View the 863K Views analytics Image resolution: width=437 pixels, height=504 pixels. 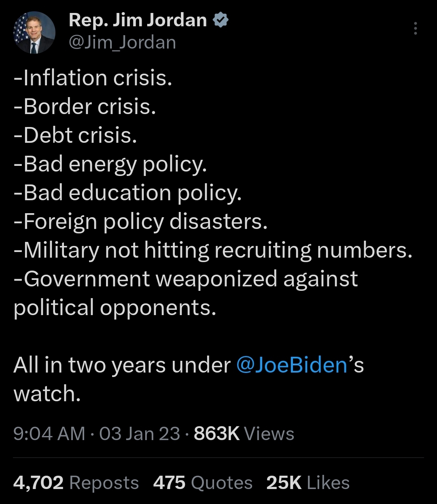244,434
